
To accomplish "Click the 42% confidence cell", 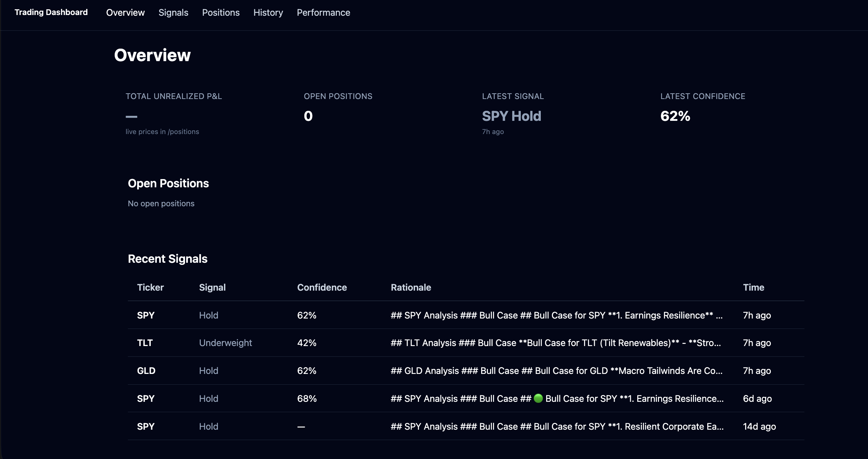I will (307, 343).
